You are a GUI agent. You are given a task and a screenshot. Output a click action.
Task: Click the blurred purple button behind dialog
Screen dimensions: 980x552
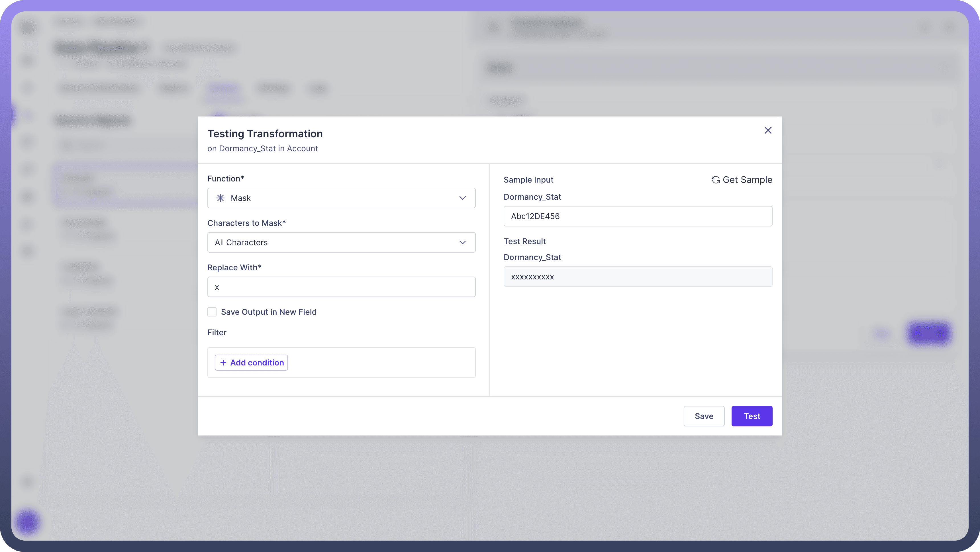click(x=929, y=333)
